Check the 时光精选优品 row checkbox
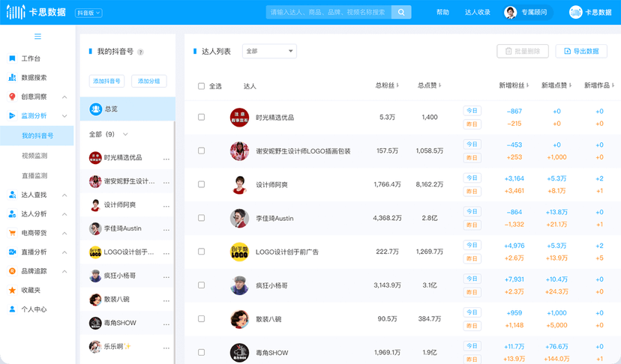Image resolution: width=621 pixels, height=364 pixels. [x=201, y=117]
